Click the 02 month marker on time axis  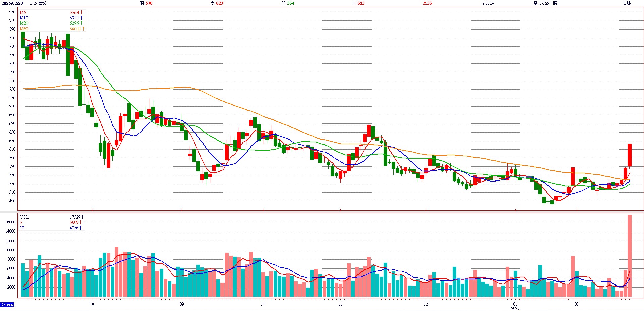576,304
